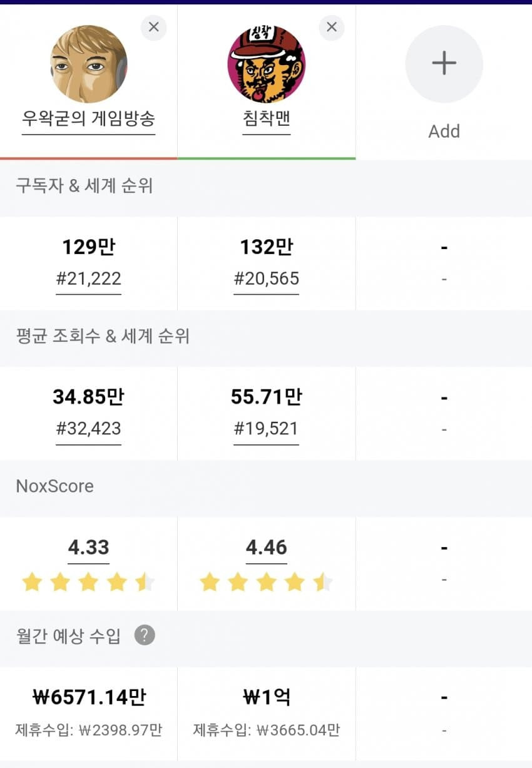Open NoxScore 4.33 details
The height and width of the screenshot is (768, 532).
88,548
